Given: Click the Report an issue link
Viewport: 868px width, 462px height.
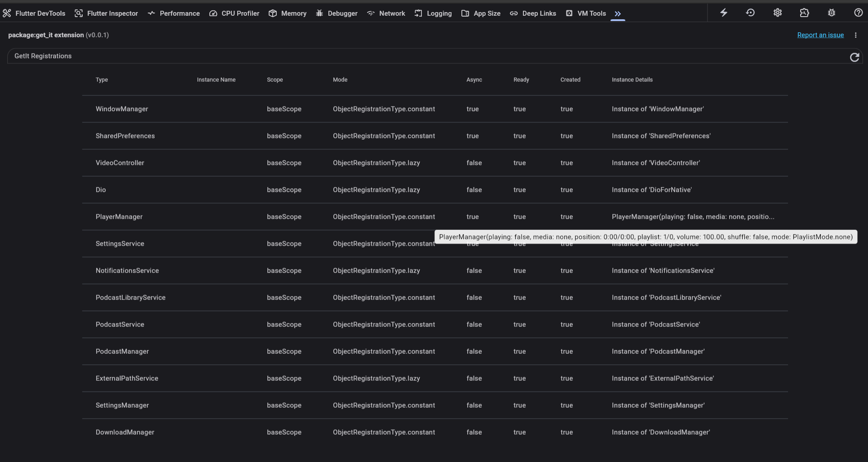Looking at the screenshot, I should (820, 35).
